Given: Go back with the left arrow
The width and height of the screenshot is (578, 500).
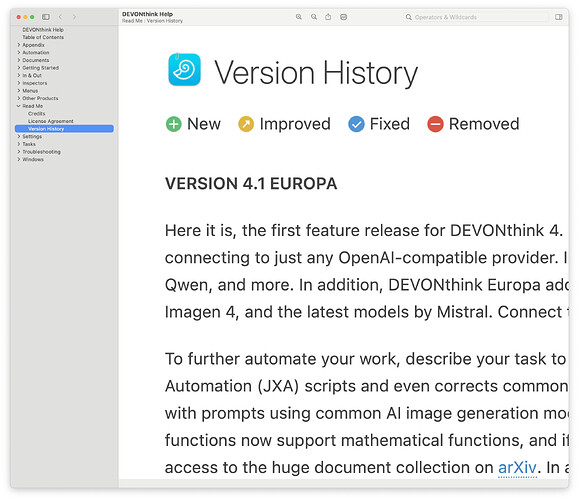Looking at the screenshot, I should [60, 17].
